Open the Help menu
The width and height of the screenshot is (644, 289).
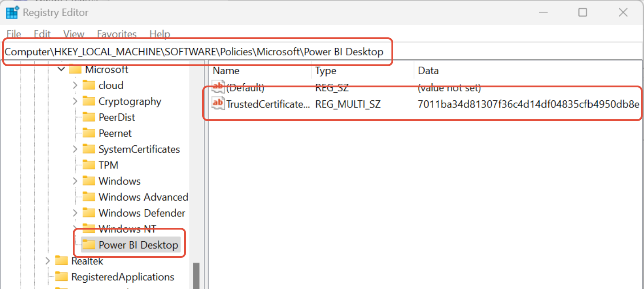(x=160, y=34)
